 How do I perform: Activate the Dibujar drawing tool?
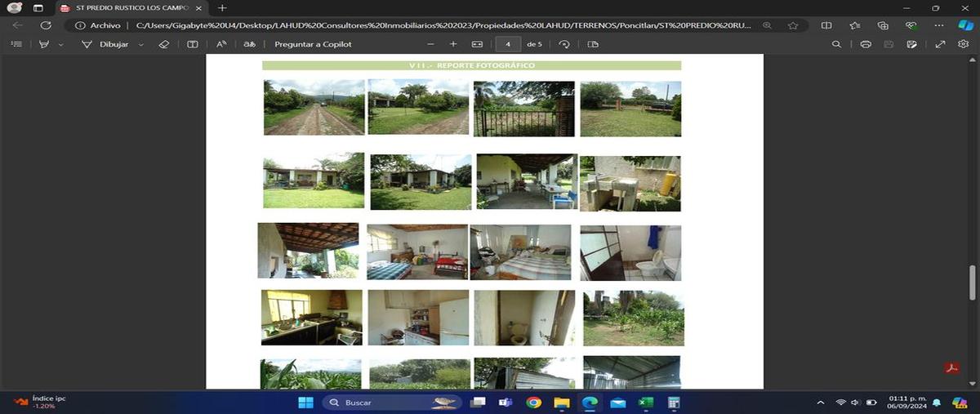click(x=105, y=44)
